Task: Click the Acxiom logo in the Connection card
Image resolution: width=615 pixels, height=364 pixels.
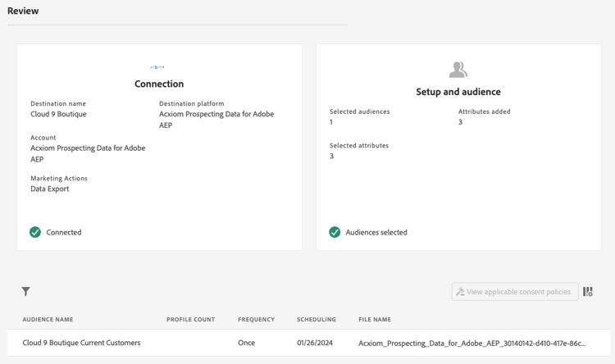Action: pyautogui.click(x=157, y=67)
